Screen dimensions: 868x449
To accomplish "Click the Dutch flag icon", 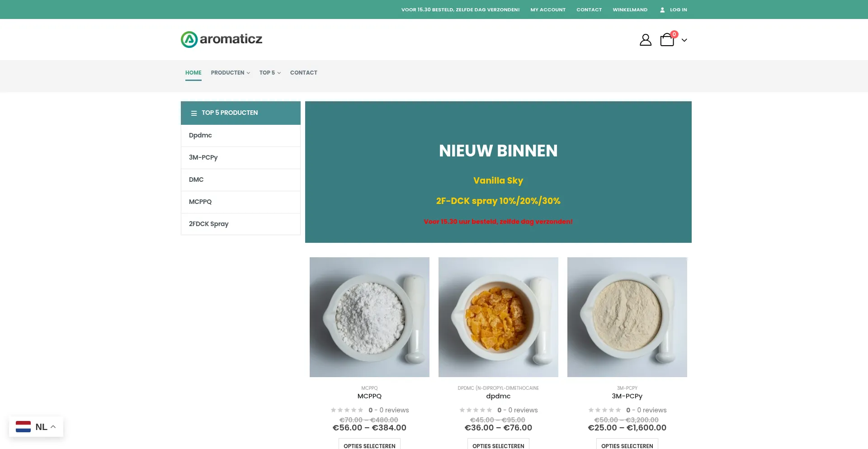I will [23, 427].
